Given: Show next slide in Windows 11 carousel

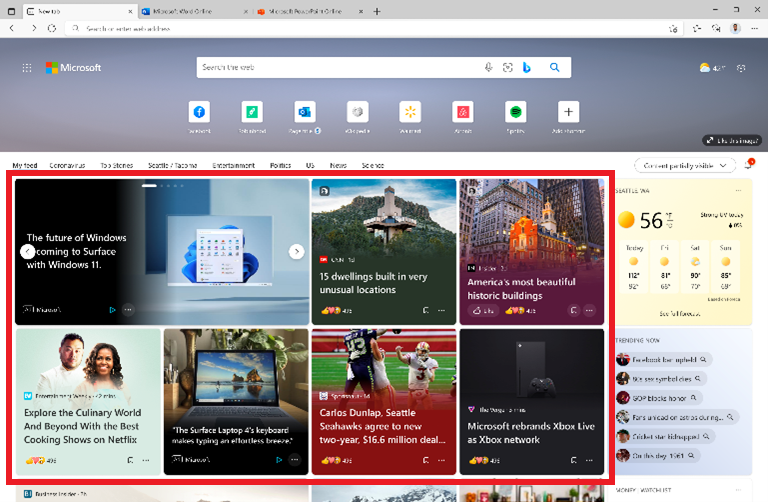Looking at the screenshot, I should click(296, 252).
